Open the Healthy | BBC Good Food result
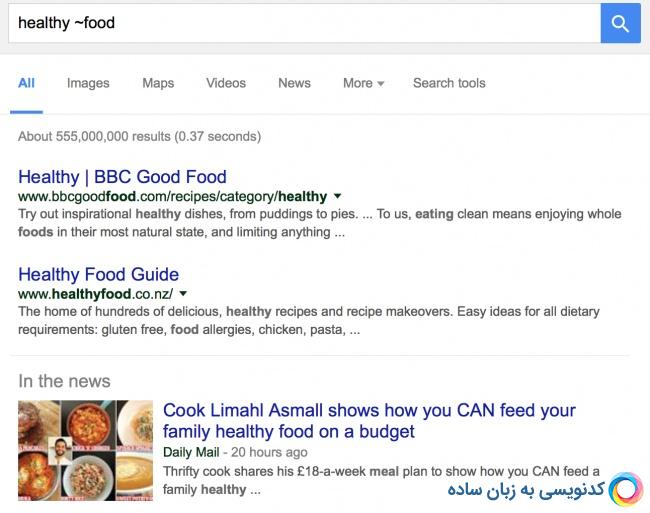The image size is (650, 513). click(122, 177)
